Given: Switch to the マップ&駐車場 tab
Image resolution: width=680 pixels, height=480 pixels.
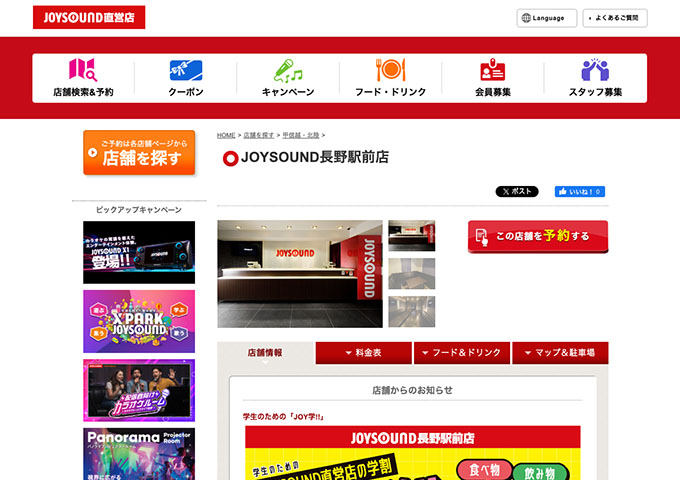Looking at the screenshot, I should click(560, 353).
